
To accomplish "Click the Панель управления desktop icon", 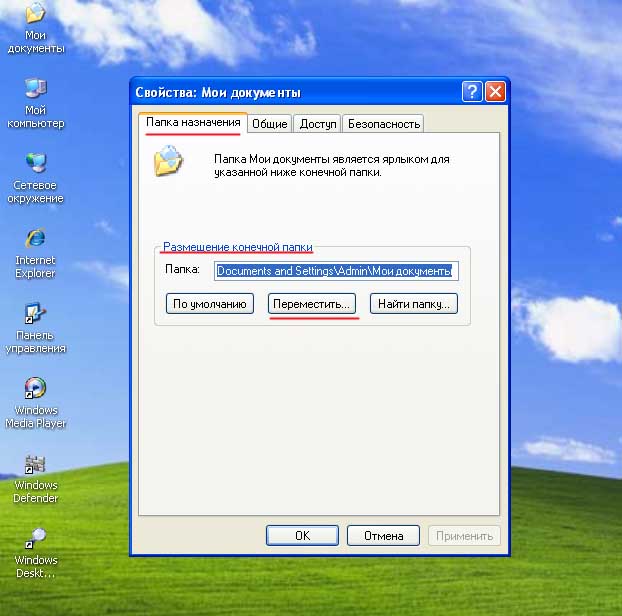I will (x=35, y=315).
